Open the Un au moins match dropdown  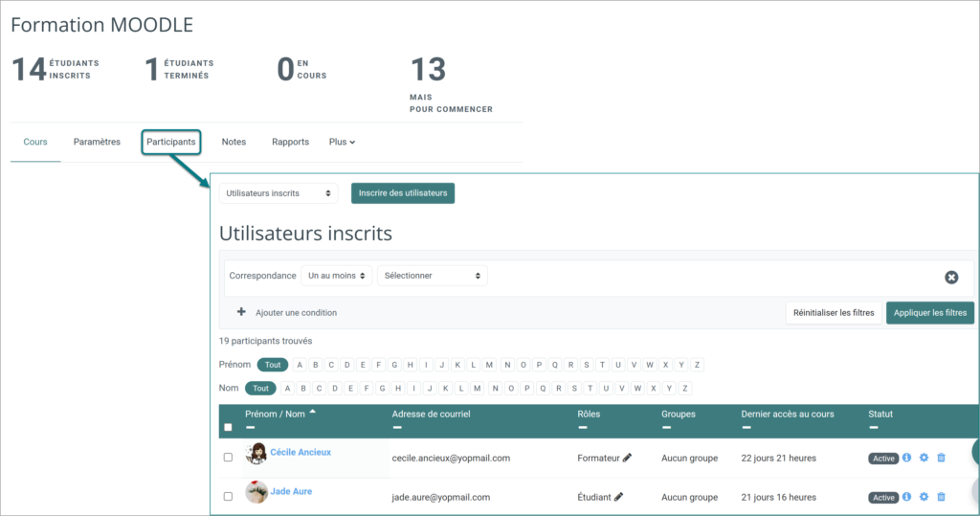(336, 276)
